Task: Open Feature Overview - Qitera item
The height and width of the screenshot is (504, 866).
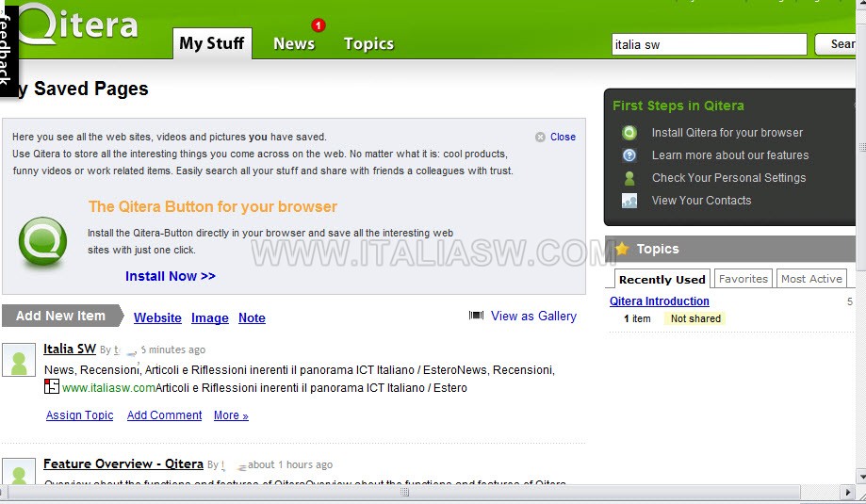Action: (123, 463)
